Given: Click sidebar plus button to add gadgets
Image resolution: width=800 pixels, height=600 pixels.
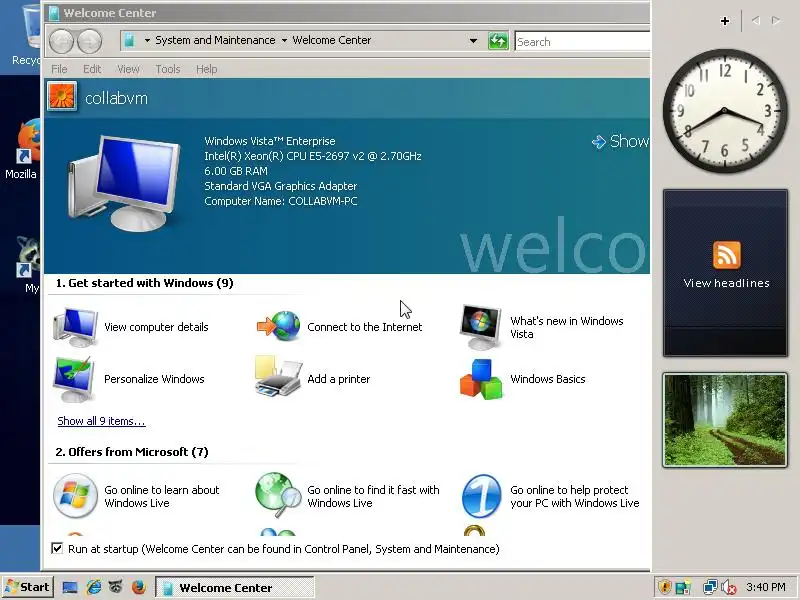Looking at the screenshot, I should (x=725, y=21).
